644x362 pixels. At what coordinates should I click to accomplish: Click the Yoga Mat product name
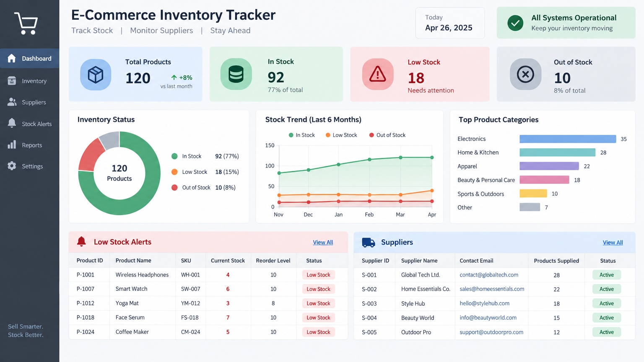pyautogui.click(x=127, y=303)
